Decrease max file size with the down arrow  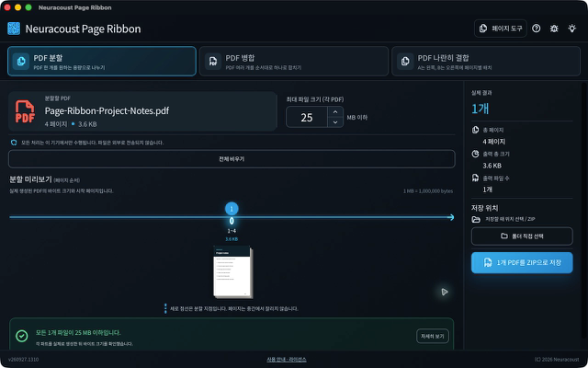(x=335, y=122)
